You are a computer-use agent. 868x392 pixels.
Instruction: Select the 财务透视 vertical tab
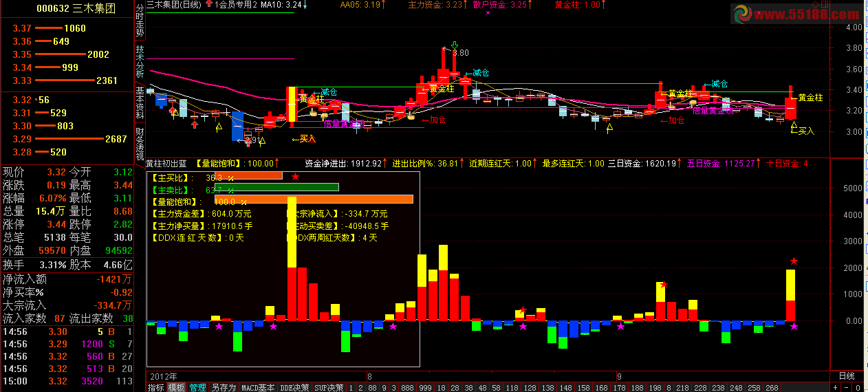[x=140, y=143]
